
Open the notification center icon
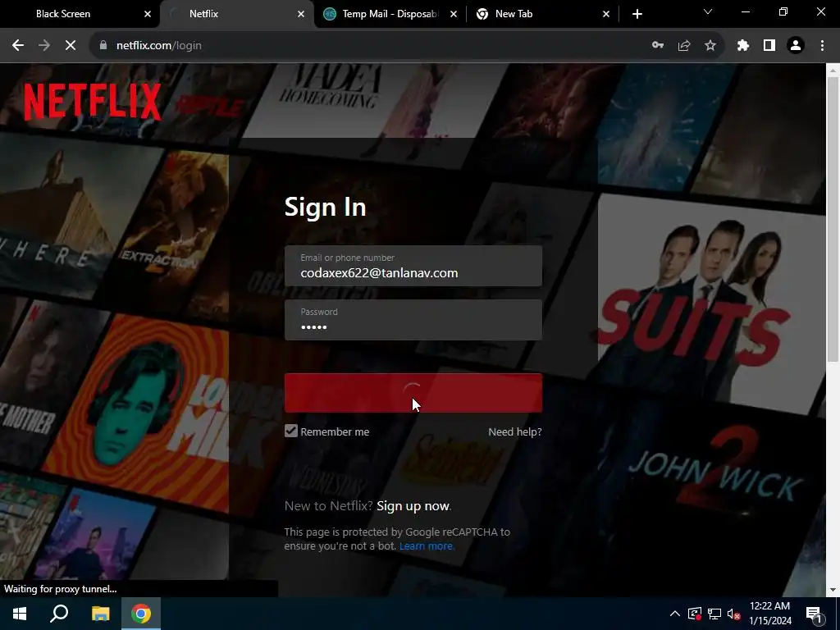point(814,614)
